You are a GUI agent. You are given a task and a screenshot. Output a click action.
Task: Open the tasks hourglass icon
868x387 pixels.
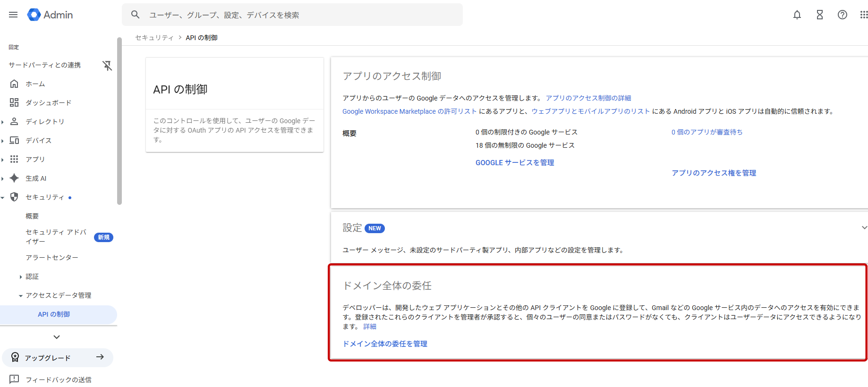819,15
